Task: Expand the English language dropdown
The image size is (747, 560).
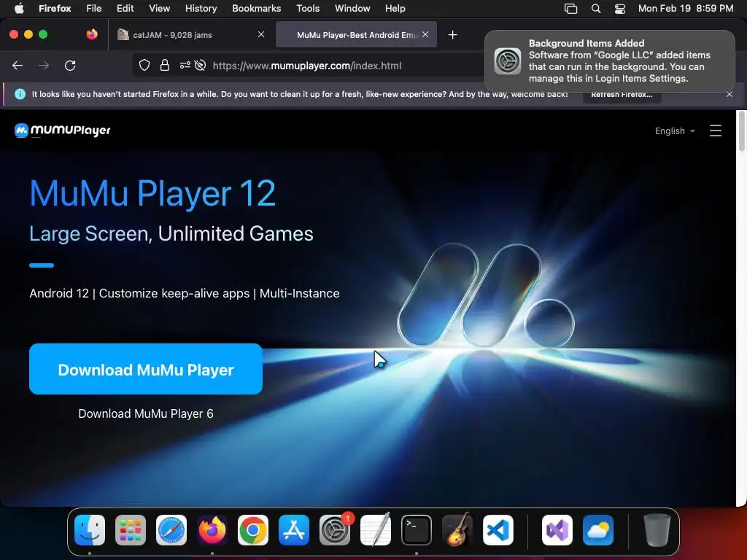Action: (675, 131)
